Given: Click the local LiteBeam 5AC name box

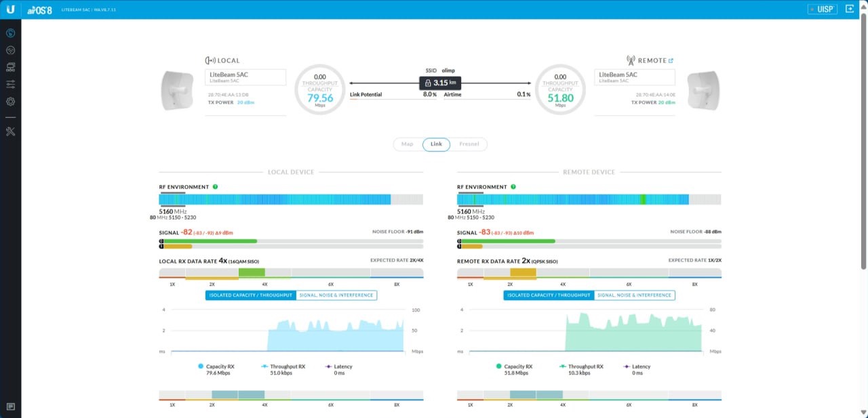Looking at the screenshot, I should click(x=245, y=77).
